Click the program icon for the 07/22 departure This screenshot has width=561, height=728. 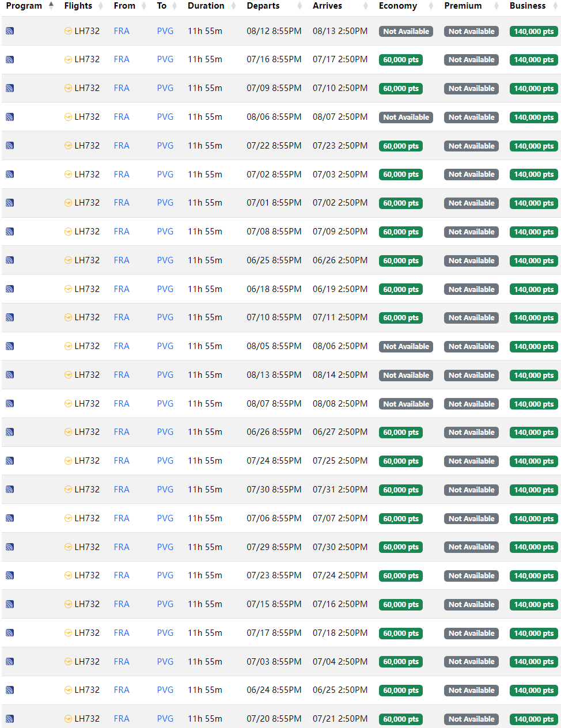coord(10,146)
